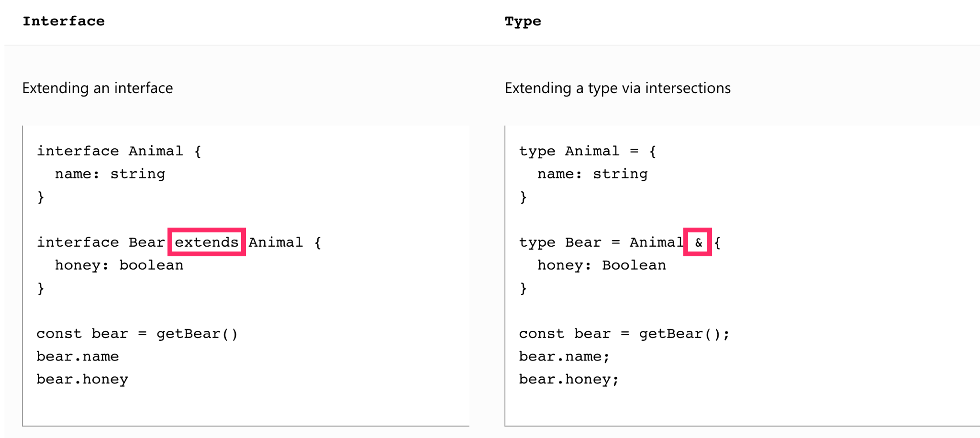
Task: Click 'name: string' in interface block
Action: (110, 174)
